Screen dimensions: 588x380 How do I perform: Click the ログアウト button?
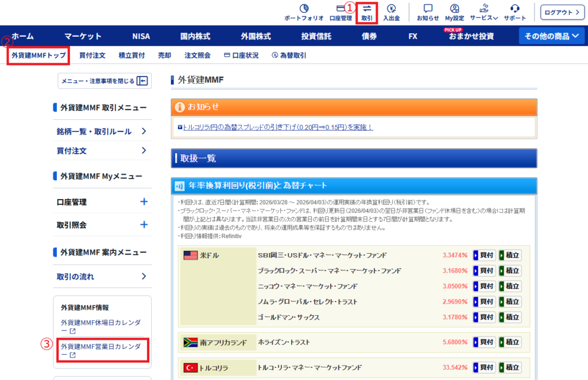562,12
